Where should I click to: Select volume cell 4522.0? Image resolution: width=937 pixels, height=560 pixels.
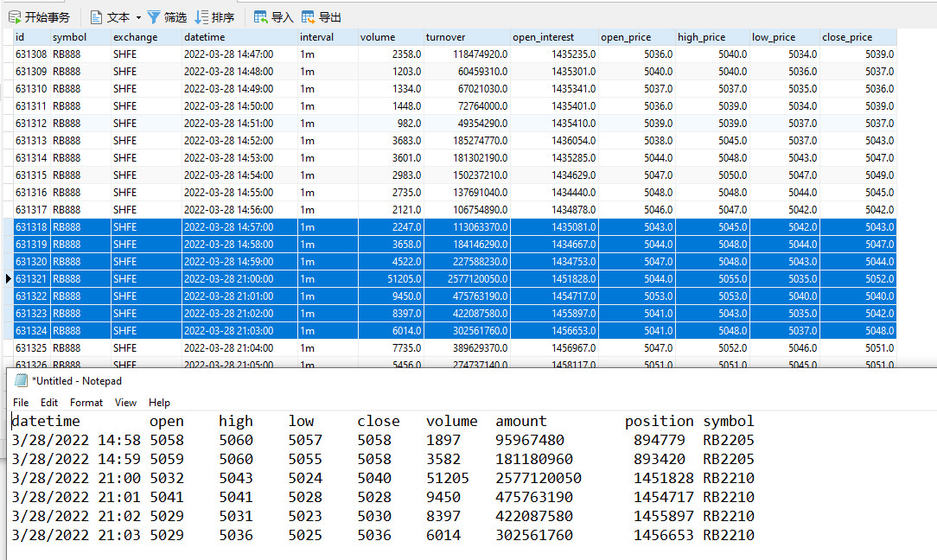(391, 263)
